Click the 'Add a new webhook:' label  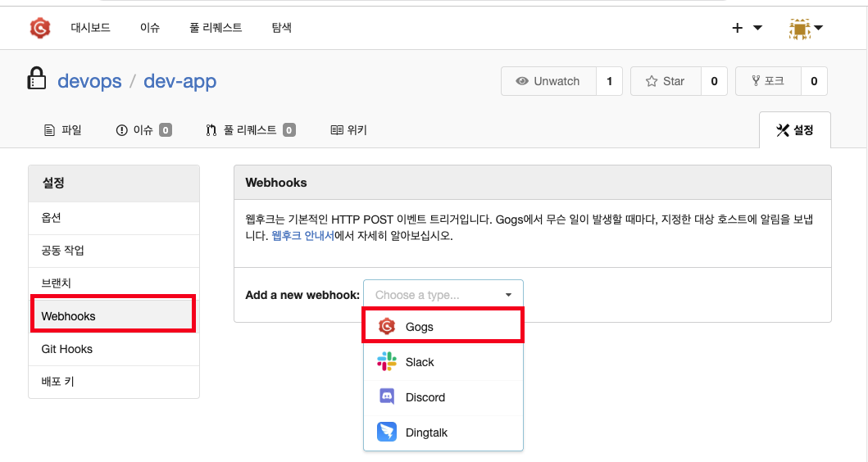click(302, 295)
